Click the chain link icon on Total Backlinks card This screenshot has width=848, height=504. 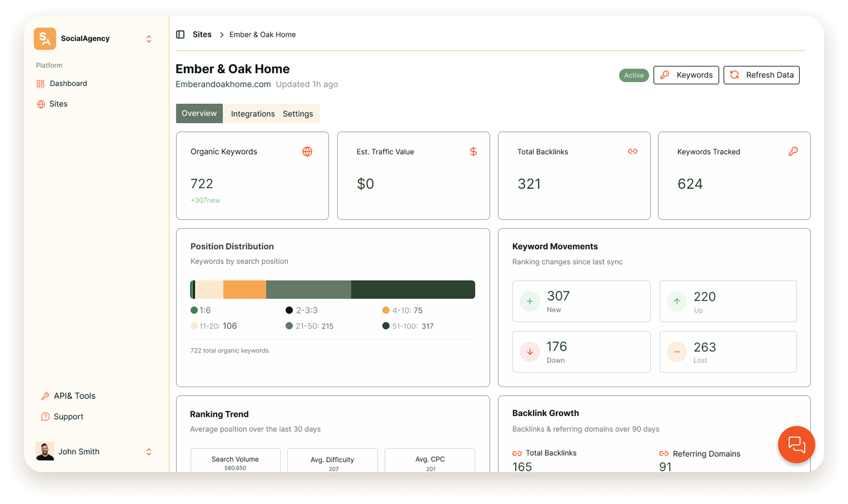pos(633,152)
